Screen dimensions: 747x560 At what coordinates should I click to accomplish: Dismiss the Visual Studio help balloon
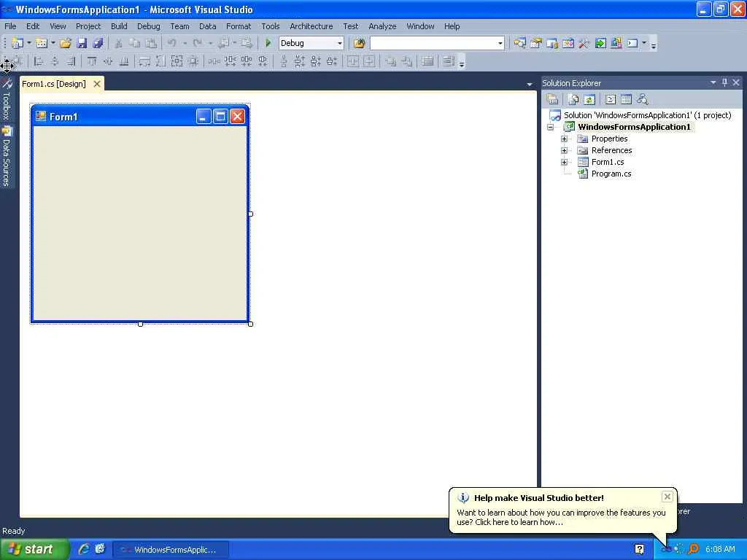tap(667, 497)
